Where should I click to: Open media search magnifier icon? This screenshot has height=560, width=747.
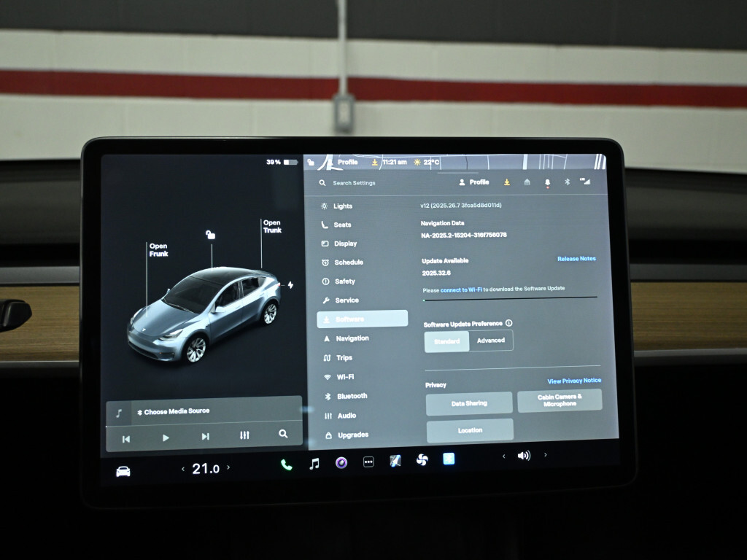coord(283,434)
